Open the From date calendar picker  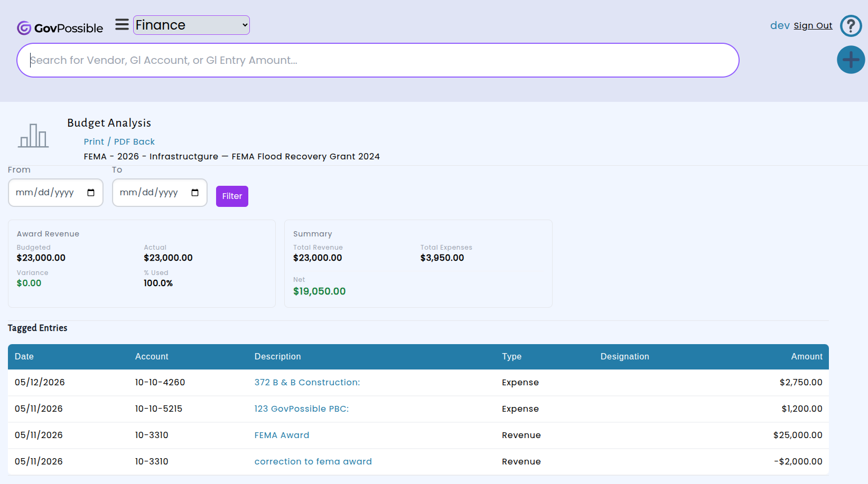click(x=91, y=193)
